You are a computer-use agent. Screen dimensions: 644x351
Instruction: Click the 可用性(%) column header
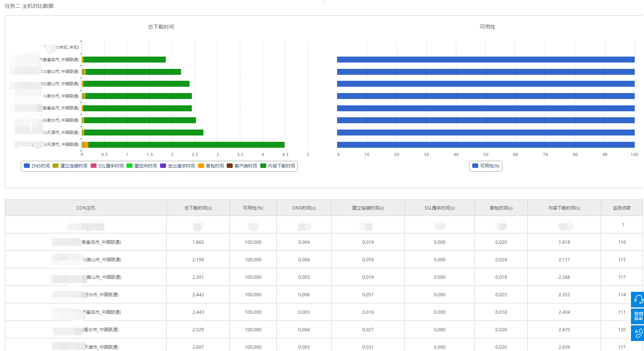pos(253,208)
